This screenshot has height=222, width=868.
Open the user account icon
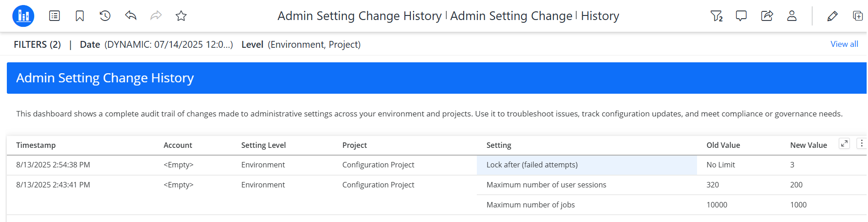792,16
